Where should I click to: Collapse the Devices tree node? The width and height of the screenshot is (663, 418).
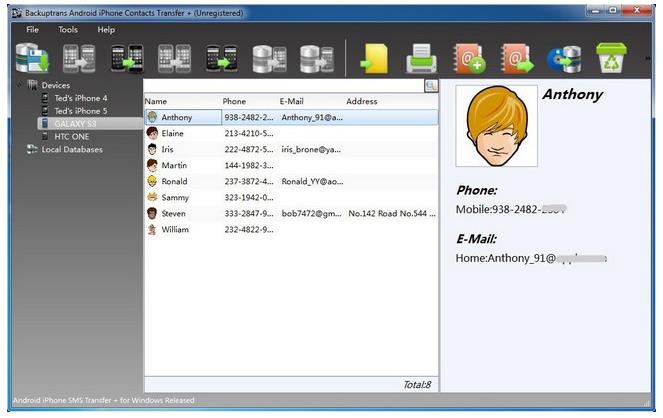20,86
